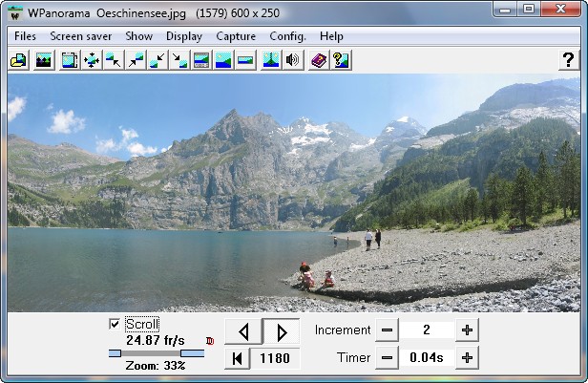Screen dimensions: 588x383
Task: Click the WPanorama title bar app icon
Action: [15, 13]
